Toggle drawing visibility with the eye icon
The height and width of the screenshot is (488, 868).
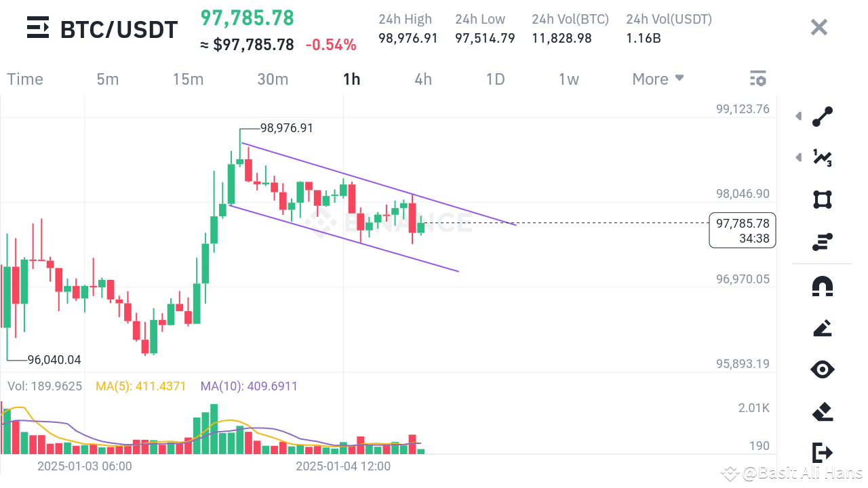pyautogui.click(x=823, y=369)
